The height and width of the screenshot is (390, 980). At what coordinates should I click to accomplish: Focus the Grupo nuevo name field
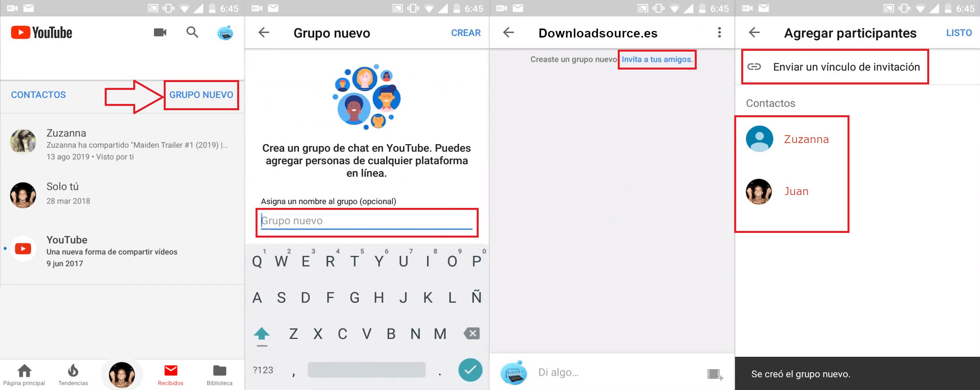click(367, 222)
